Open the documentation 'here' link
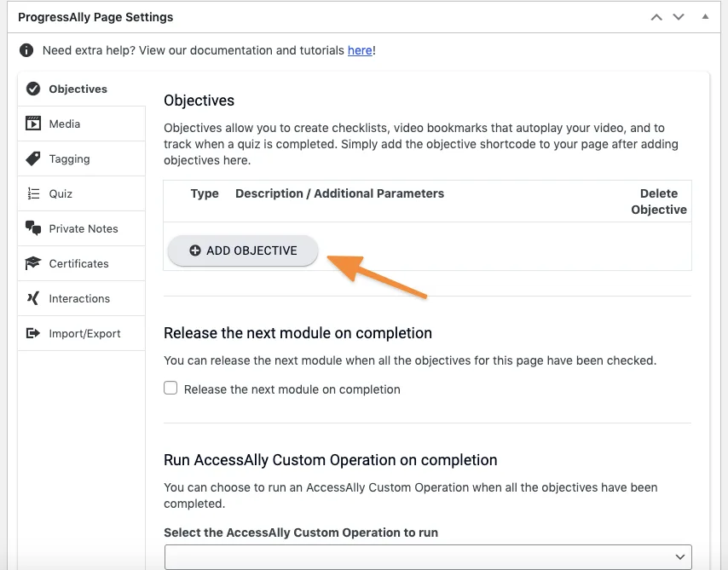 [360, 50]
